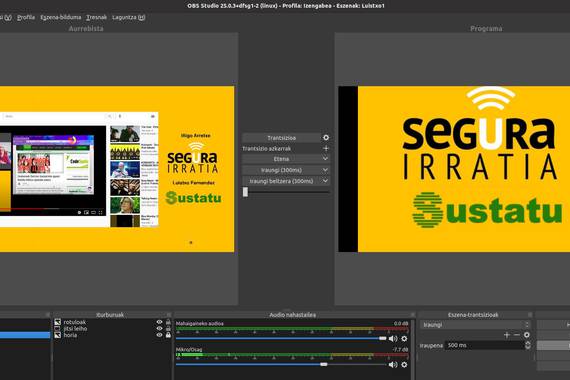This screenshot has width=570, height=380.
Task: Click the jitsi leiho source type icon
Action: coord(57,328)
